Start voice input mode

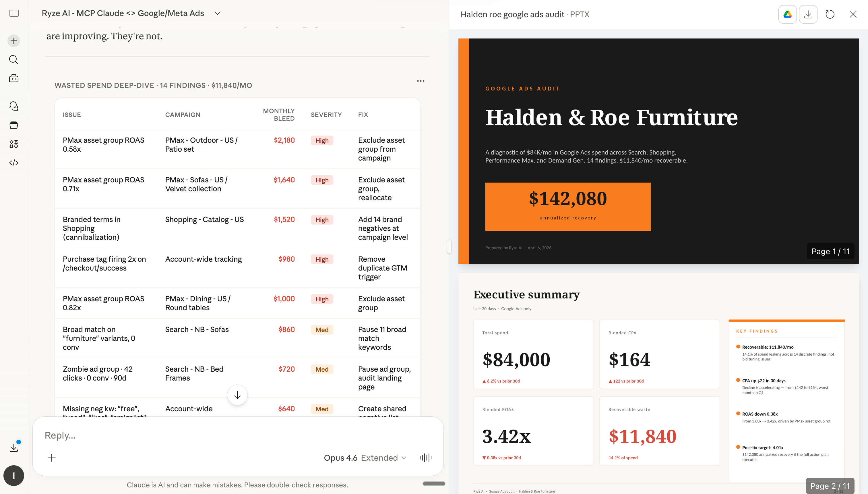click(x=425, y=458)
